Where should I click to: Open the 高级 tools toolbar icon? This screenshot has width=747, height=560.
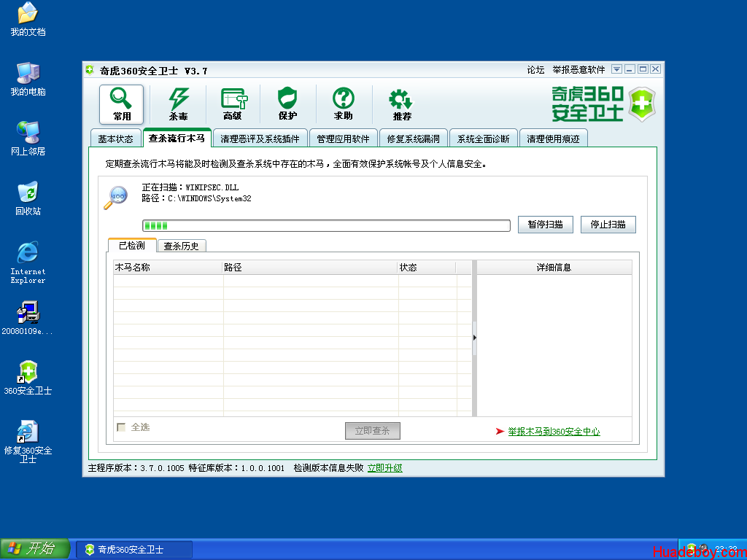[x=233, y=104]
